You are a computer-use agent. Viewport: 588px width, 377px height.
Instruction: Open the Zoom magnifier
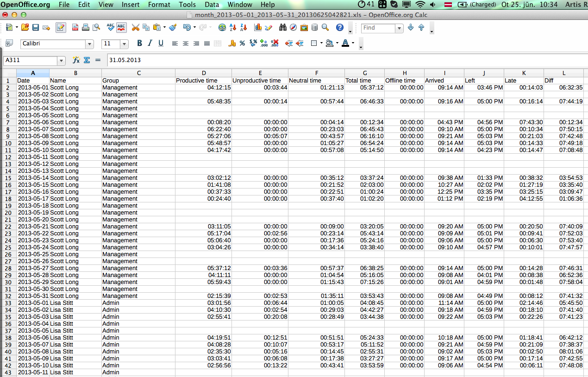click(x=325, y=28)
